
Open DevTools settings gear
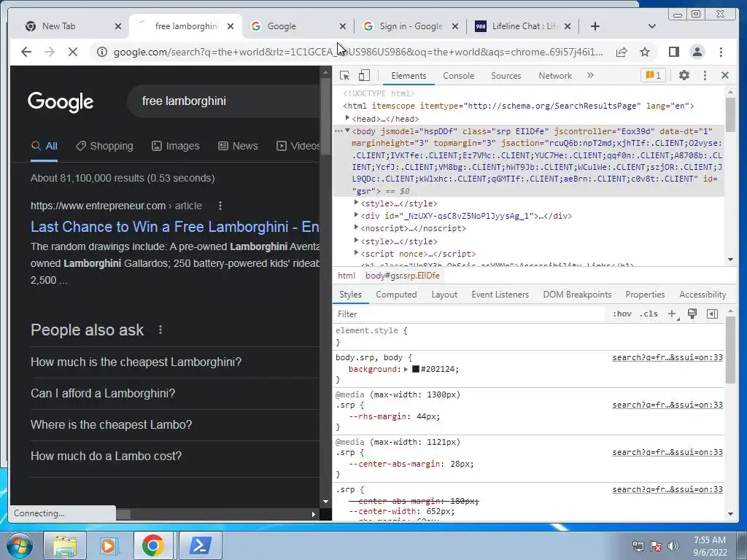coord(684,75)
